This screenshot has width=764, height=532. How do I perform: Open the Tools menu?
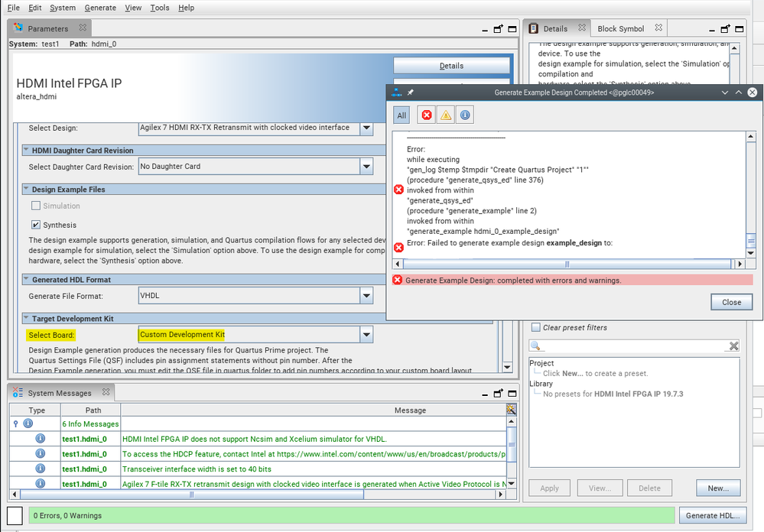[x=159, y=8]
